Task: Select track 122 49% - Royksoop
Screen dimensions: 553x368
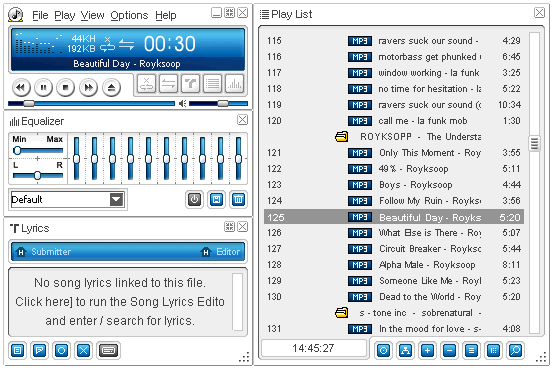Action: tap(394, 169)
